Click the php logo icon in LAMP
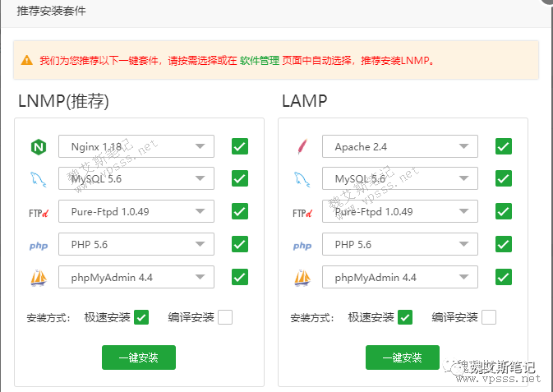The height and width of the screenshot is (392, 553). 302,246
